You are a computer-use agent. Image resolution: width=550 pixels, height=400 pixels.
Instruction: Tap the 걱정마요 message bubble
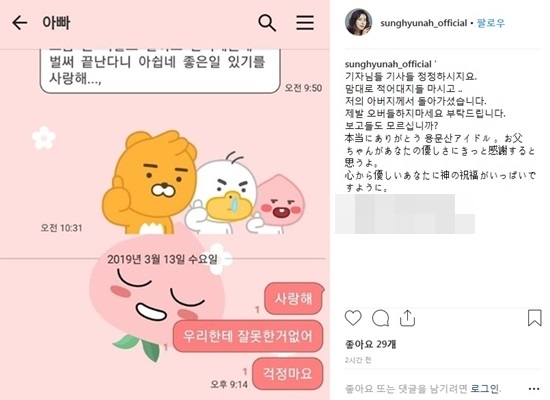(x=287, y=373)
